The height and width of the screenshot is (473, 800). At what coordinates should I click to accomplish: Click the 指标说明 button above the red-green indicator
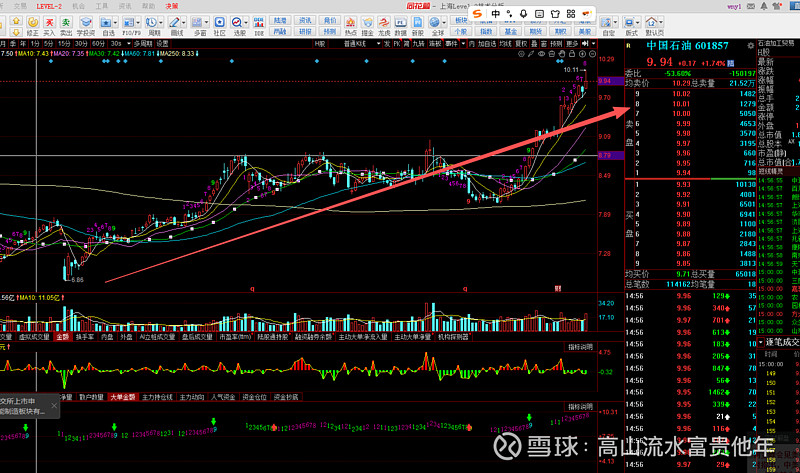pyautogui.click(x=581, y=347)
